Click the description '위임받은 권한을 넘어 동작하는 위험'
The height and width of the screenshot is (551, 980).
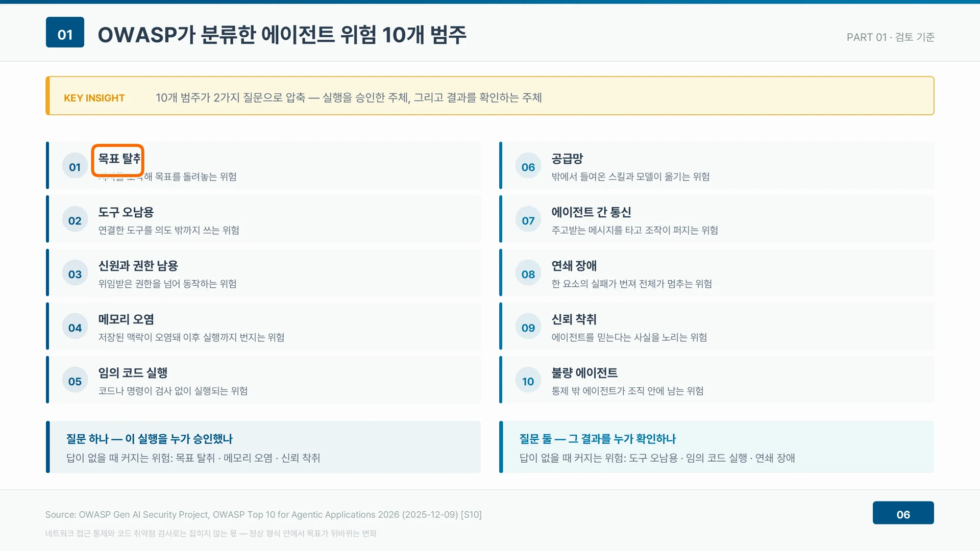click(167, 284)
